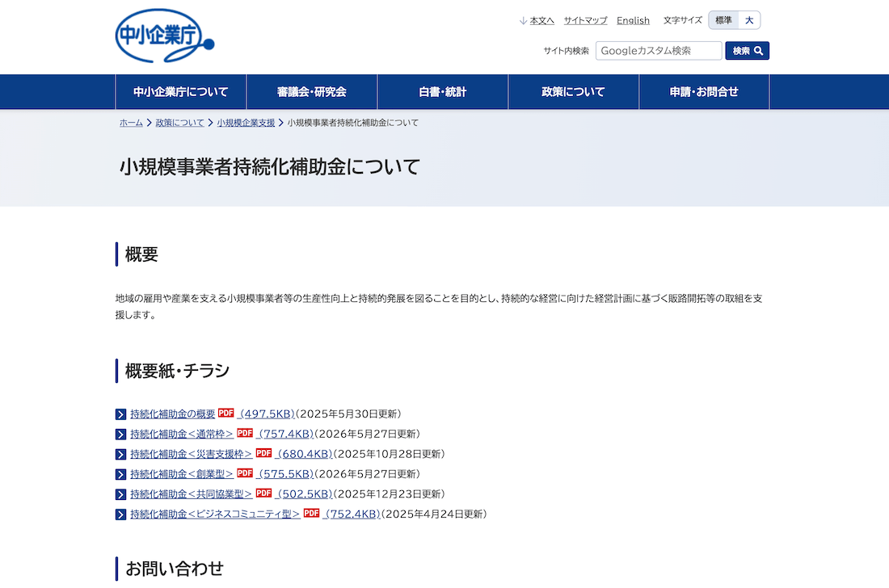
Task: Open 持続化補助金<創業型> PDF link
Action: point(182,474)
